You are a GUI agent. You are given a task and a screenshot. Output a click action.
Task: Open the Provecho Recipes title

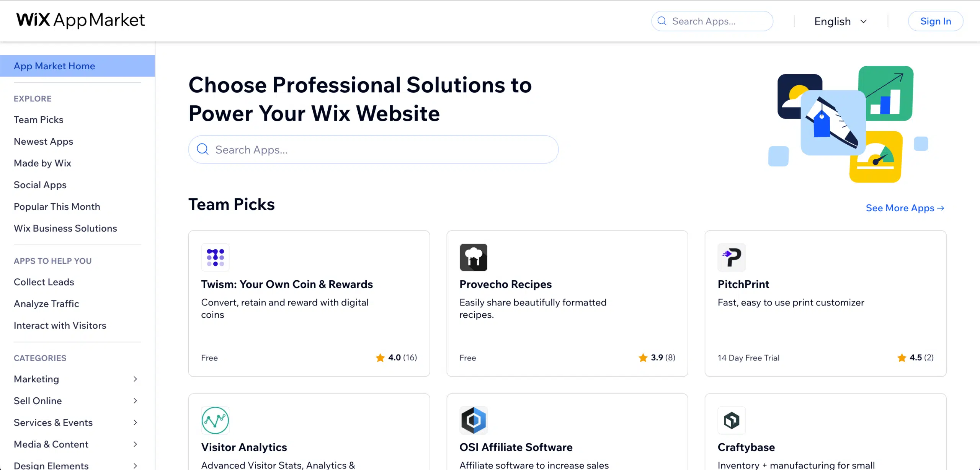point(506,284)
